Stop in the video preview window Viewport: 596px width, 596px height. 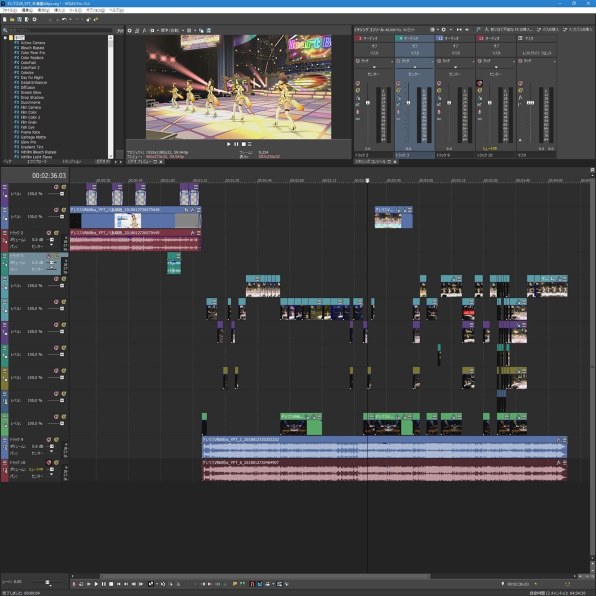(244, 144)
